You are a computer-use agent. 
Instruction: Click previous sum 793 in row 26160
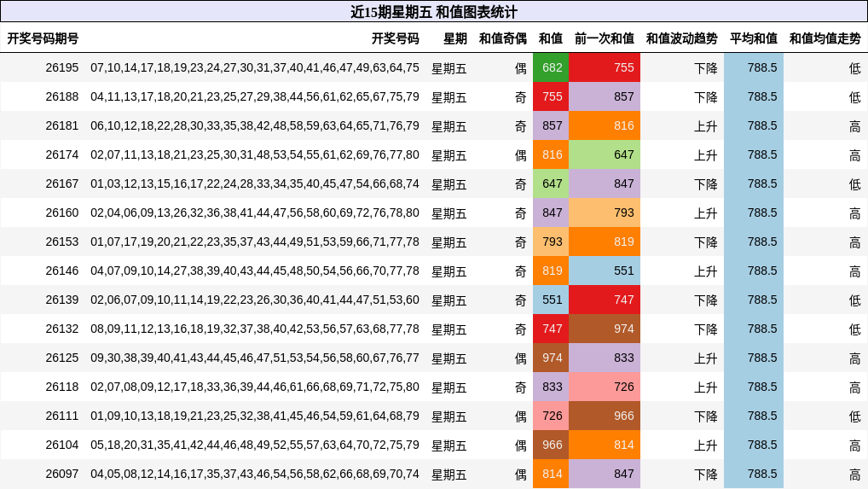click(605, 212)
